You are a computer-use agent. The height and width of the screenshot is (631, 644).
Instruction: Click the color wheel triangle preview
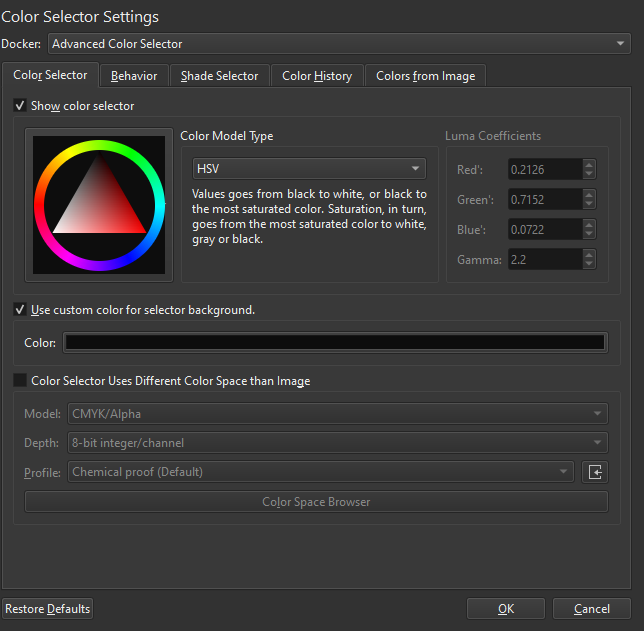(x=99, y=205)
